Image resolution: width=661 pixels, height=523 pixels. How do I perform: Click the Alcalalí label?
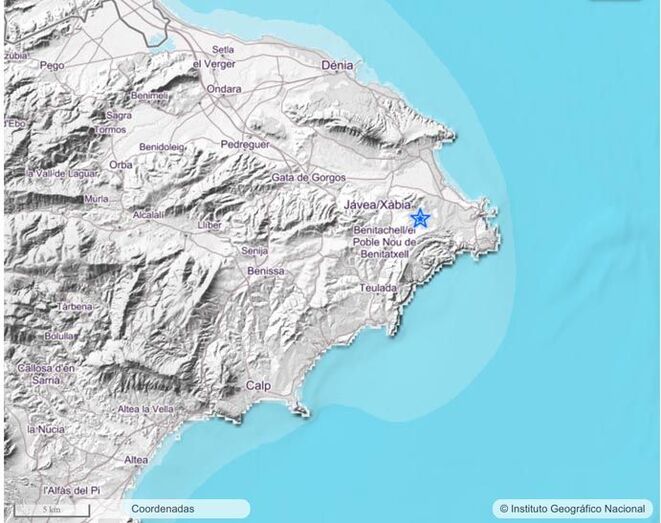148,215
